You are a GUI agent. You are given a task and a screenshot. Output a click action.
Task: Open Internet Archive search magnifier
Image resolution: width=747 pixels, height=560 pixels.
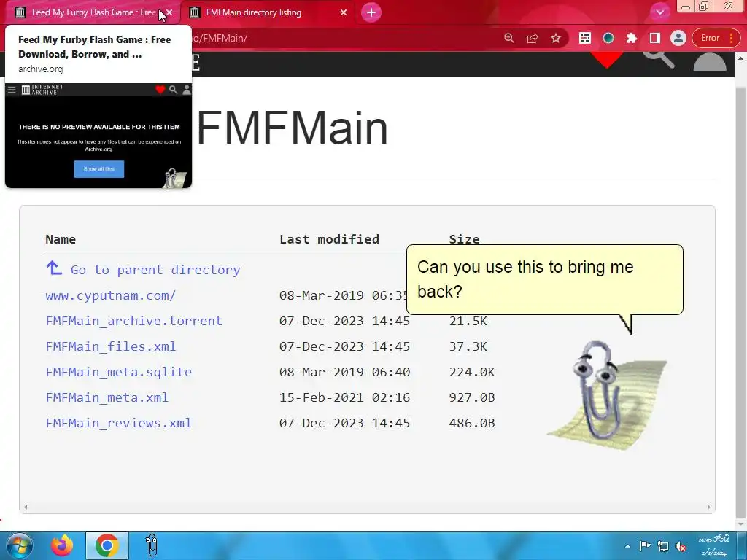[659, 60]
